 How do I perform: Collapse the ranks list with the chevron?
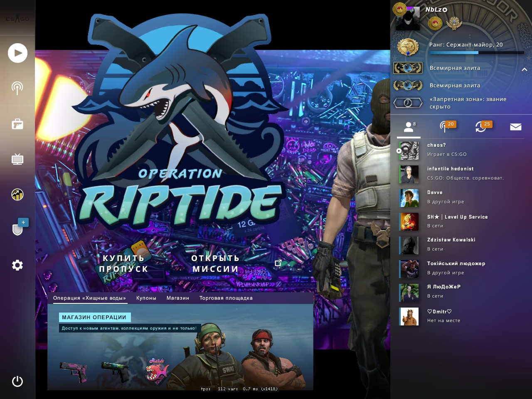525,69
